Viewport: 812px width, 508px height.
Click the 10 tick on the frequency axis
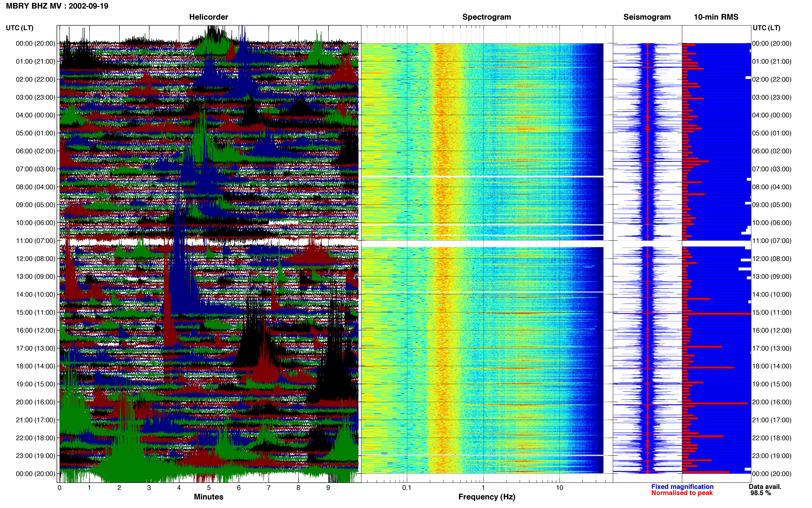(559, 488)
